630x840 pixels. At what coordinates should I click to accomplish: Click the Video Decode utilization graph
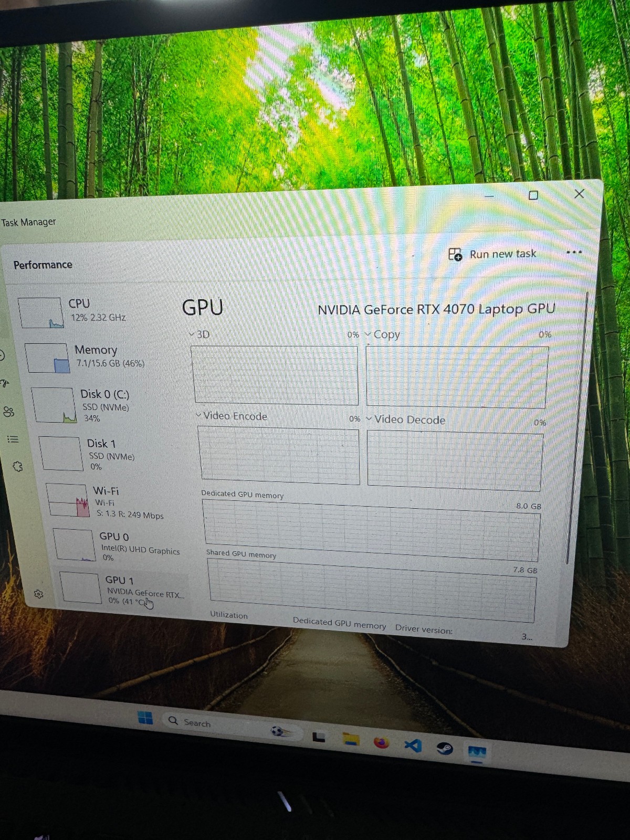coord(455,460)
